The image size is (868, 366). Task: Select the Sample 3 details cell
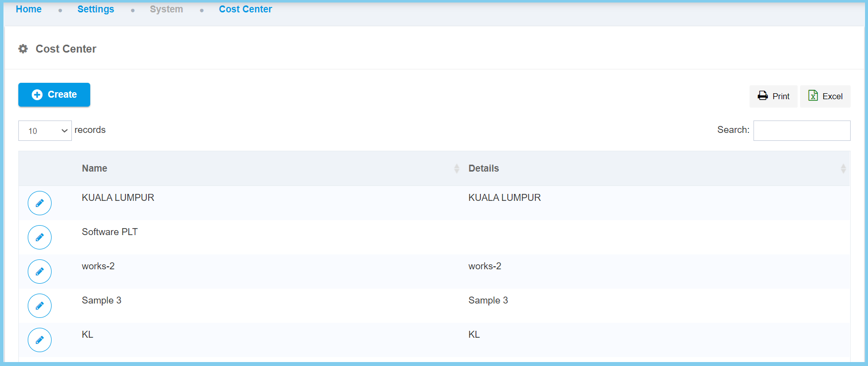[x=488, y=301]
